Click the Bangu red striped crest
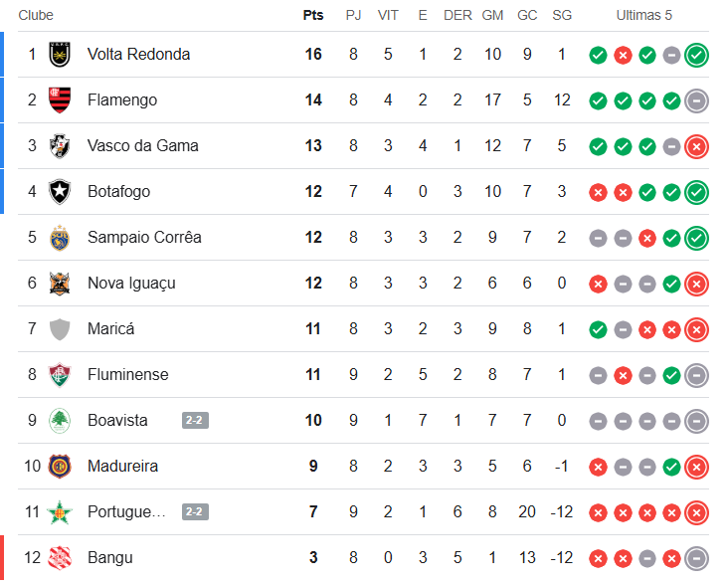Image resolution: width=728 pixels, height=585 pixels. 61,558
